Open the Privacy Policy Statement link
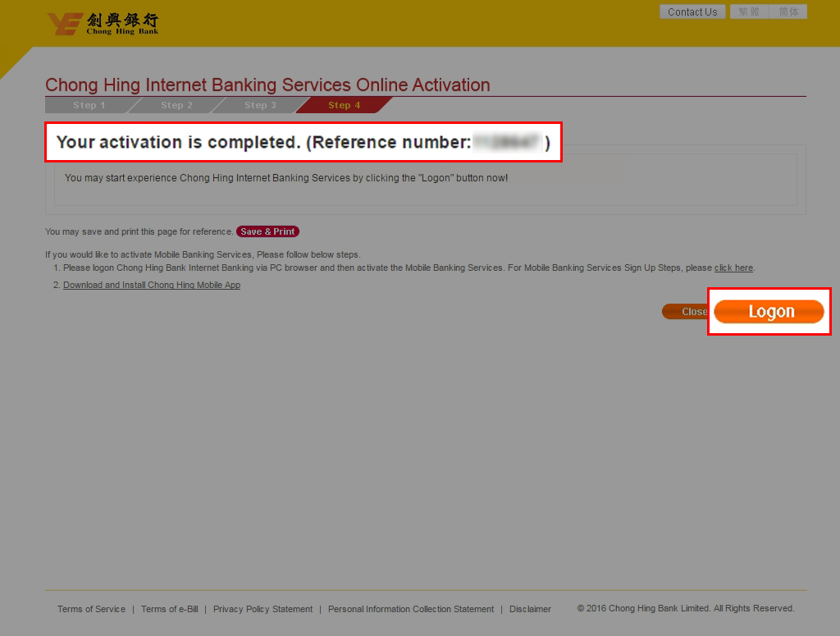840x636 pixels. 263,609
